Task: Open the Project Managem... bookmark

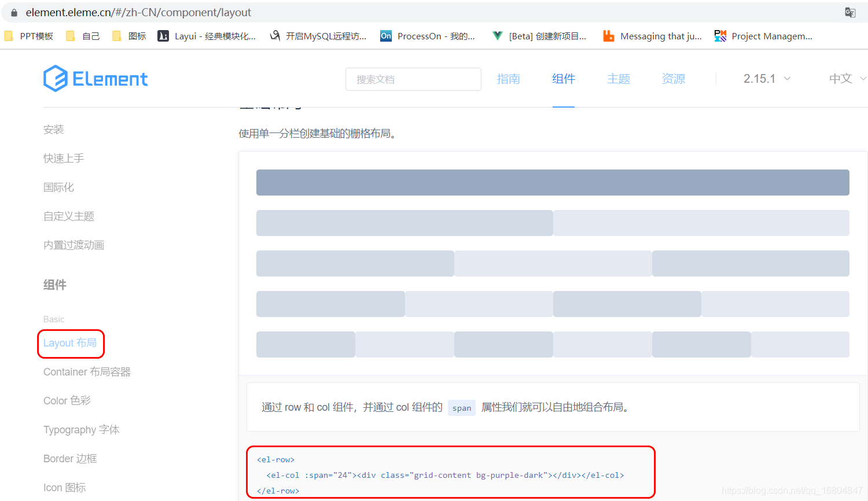Action: [763, 36]
